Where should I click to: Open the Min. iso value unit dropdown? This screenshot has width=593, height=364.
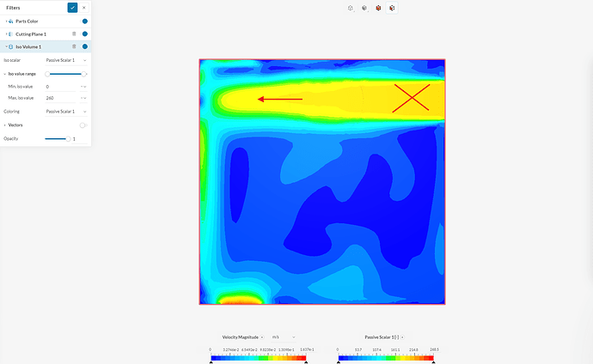pyautogui.click(x=83, y=87)
